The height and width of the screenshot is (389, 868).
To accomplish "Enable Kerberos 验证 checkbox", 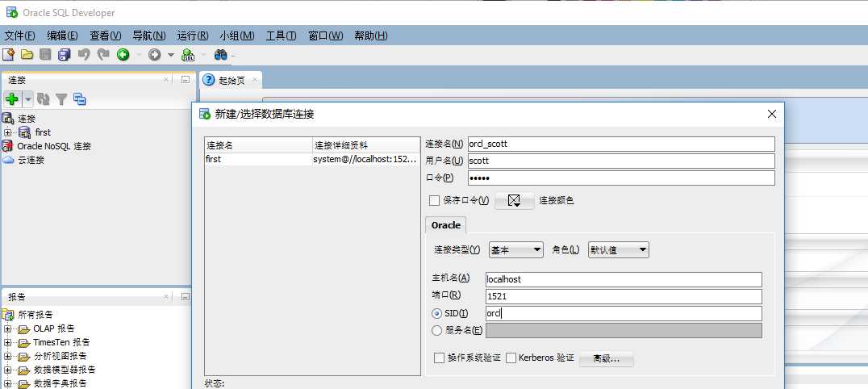I will pyautogui.click(x=511, y=358).
